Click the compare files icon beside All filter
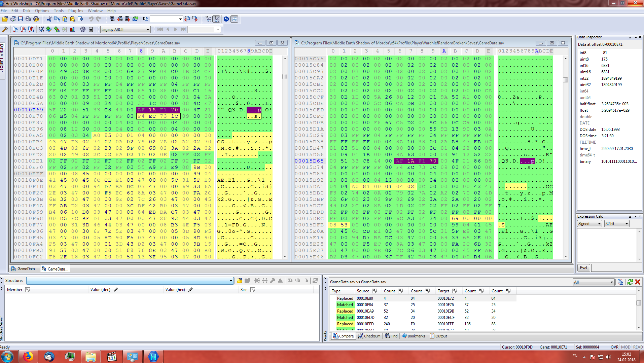Image resolution: width=644 pixels, height=363 pixels. point(620,282)
